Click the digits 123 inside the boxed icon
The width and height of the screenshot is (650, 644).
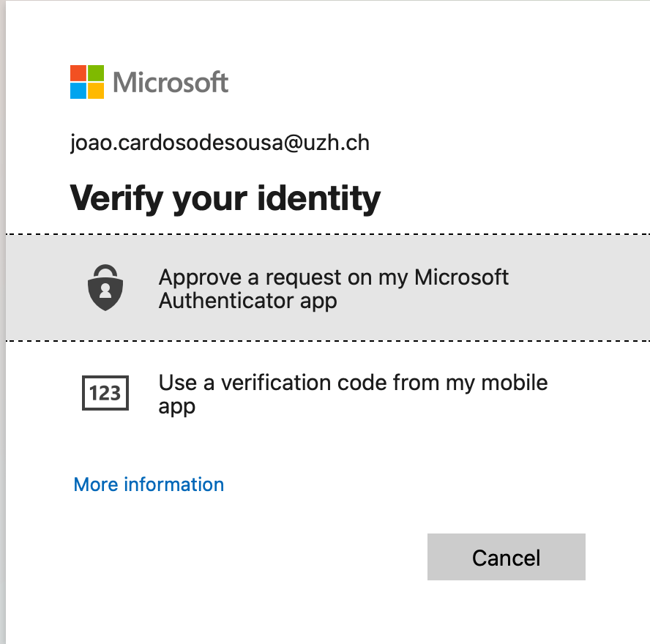pos(105,393)
